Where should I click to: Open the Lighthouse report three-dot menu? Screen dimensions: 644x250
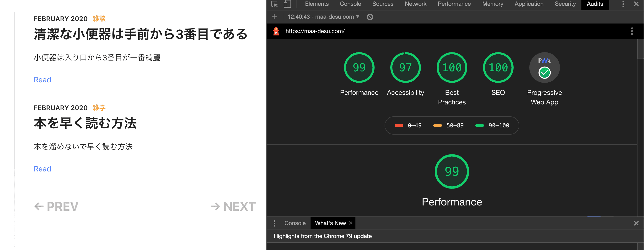coord(632,31)
